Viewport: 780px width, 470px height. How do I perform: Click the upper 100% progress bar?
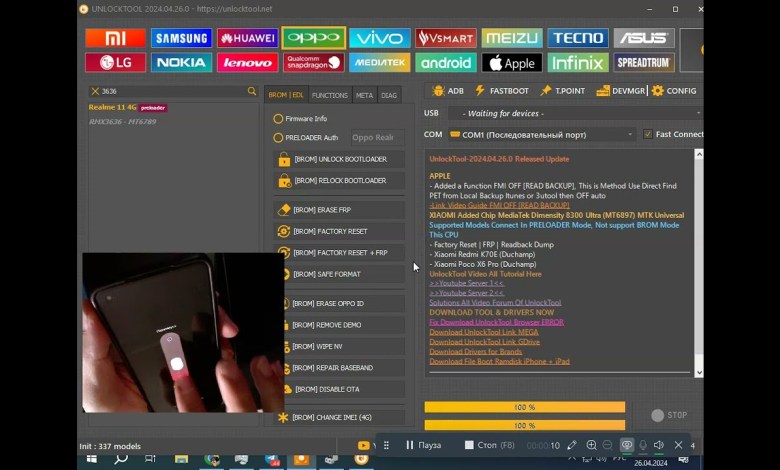(524, 408)
